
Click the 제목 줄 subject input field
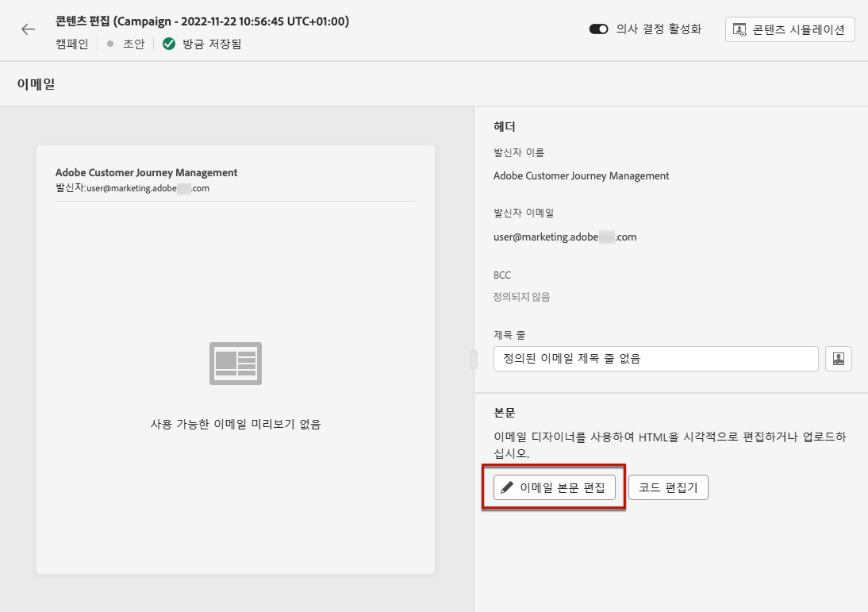pyautogui.click(x=655, y=359)
